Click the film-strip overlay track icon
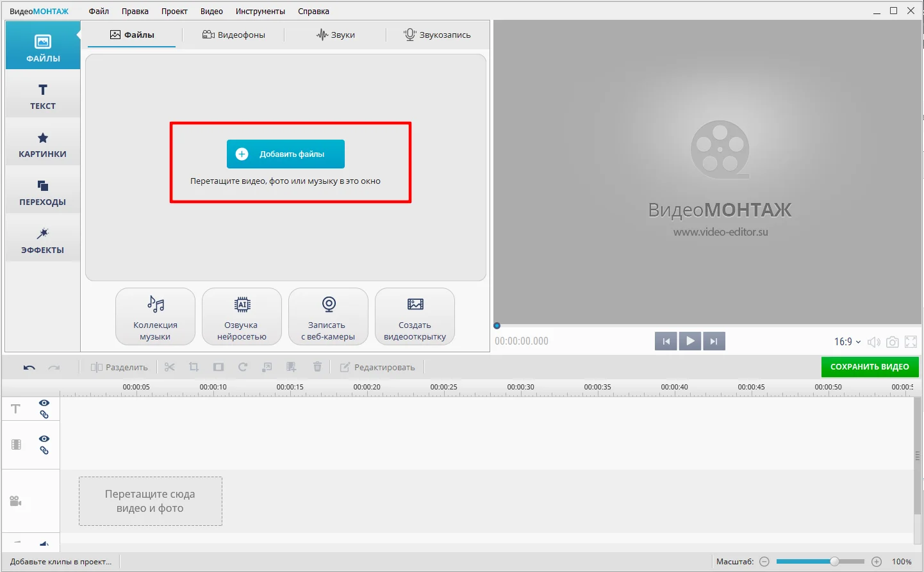 (16, 445)
